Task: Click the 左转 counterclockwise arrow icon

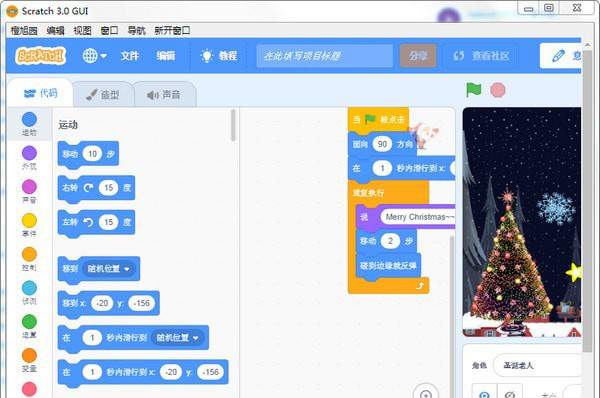Action: click(x=88, y=222)
